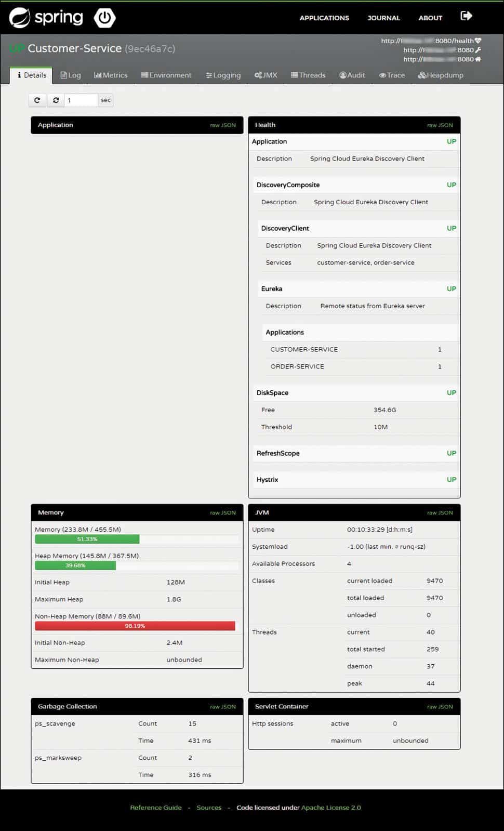Screen dimensions: 504x831
Task: Open raw JSON for Memory panel
Action: 223,513
